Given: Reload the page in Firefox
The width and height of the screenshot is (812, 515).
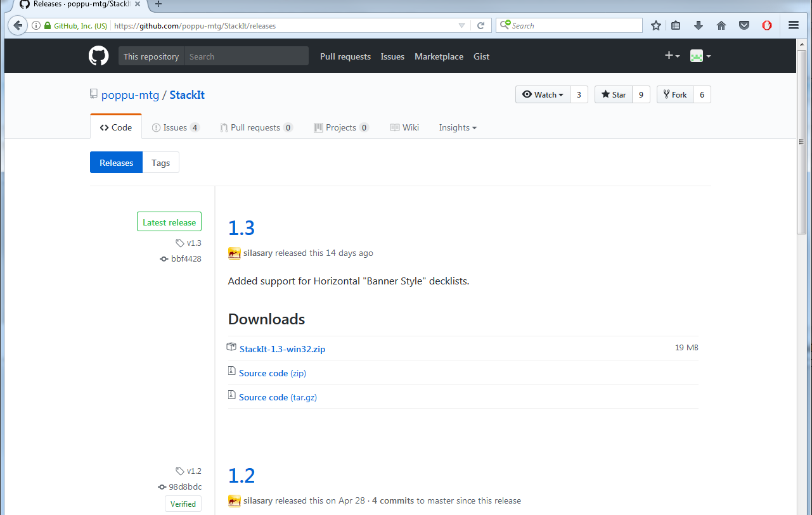Looking at the screenshot, I should click(480, 25).
